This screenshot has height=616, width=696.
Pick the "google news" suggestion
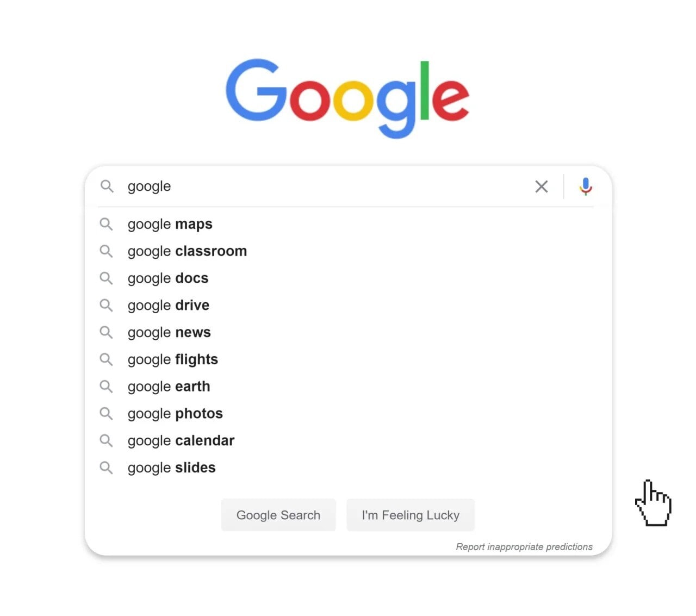pos(169,332)
